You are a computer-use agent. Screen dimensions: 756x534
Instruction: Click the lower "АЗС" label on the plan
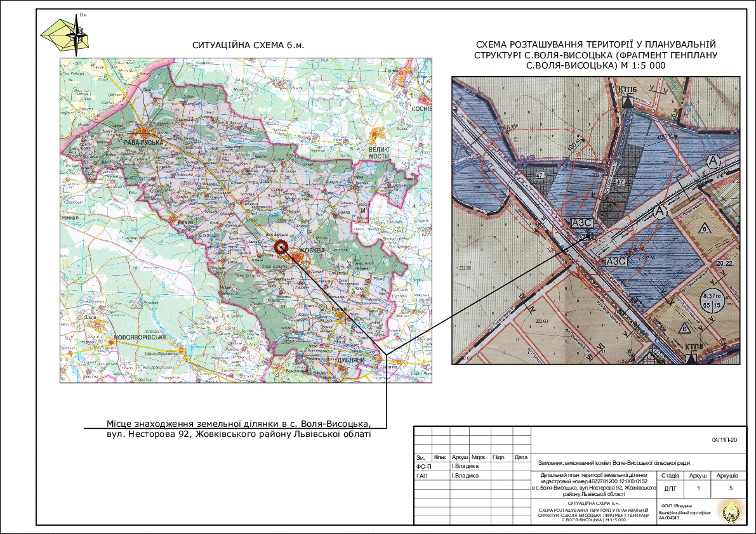[616, 261]
